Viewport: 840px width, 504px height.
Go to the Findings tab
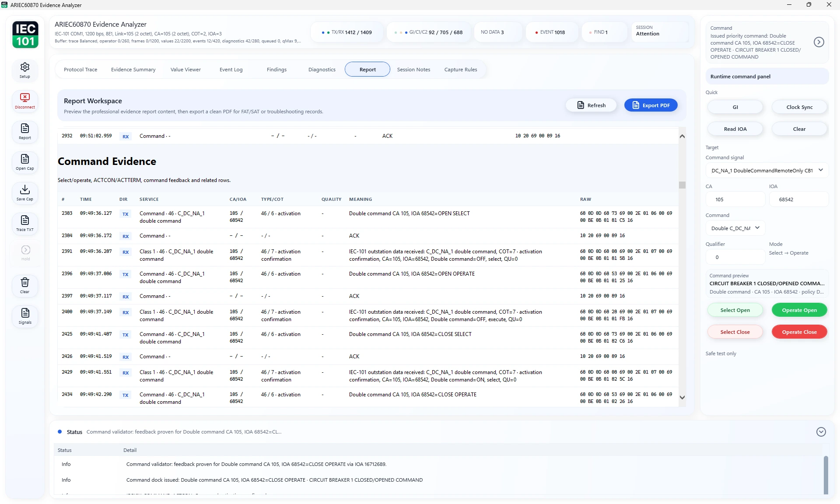pyautogui.click(x=276, y=70)
